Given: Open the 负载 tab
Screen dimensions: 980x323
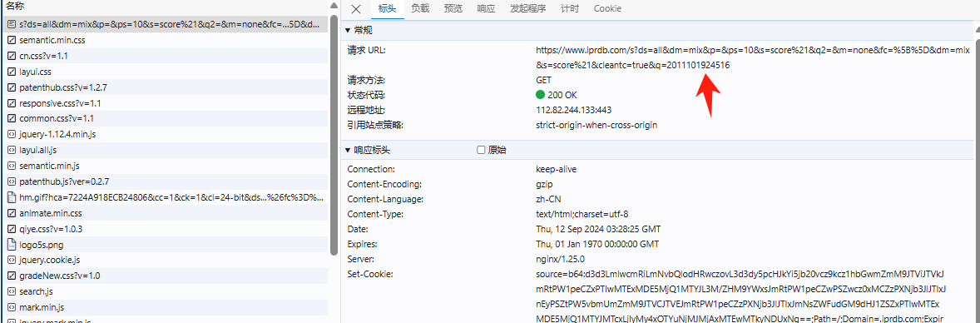Looking at the screenshot, I should [420, 9].
